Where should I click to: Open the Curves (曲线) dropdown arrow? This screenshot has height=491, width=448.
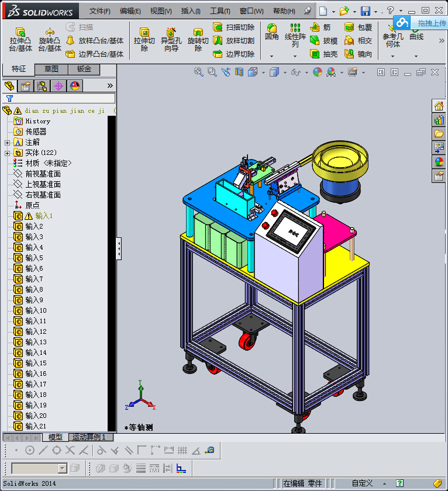point(416,56)
